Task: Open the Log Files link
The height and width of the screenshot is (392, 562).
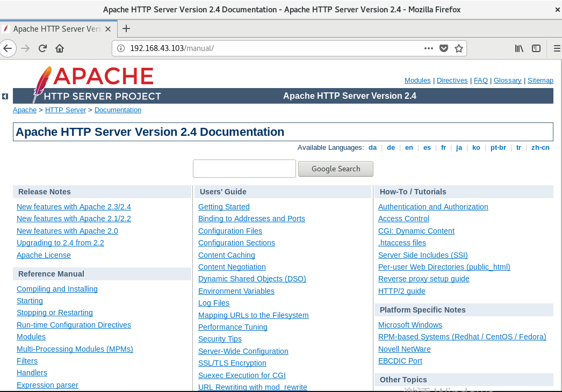Action: pyautogui.click(x=214, y=303)
